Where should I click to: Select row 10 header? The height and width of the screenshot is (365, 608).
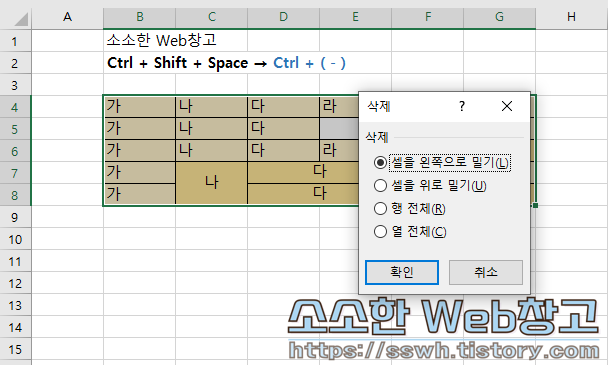16,239
